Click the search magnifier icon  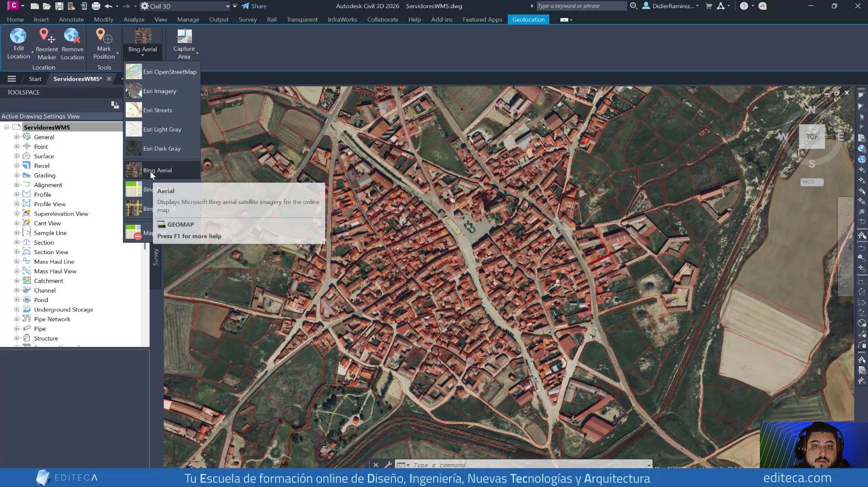pyautogui.click(x=634, y=6)
